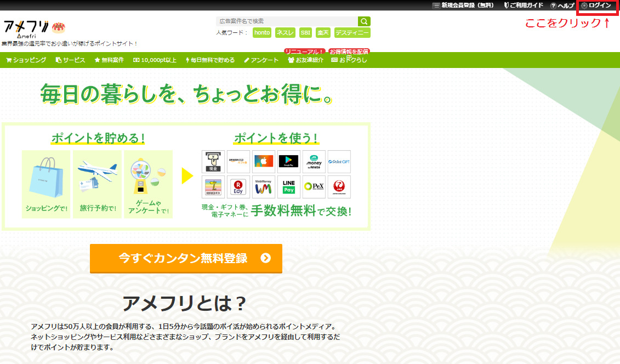Image resolution: width=620 pixels, height=364 pixels.
Task: Select popular keyword honto
Action: click(262, 33)
